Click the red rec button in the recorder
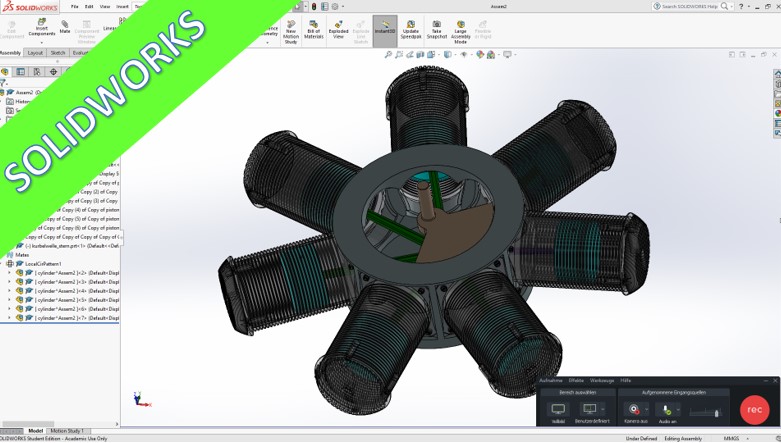781x443 pixels. click(x=755, y=410)
